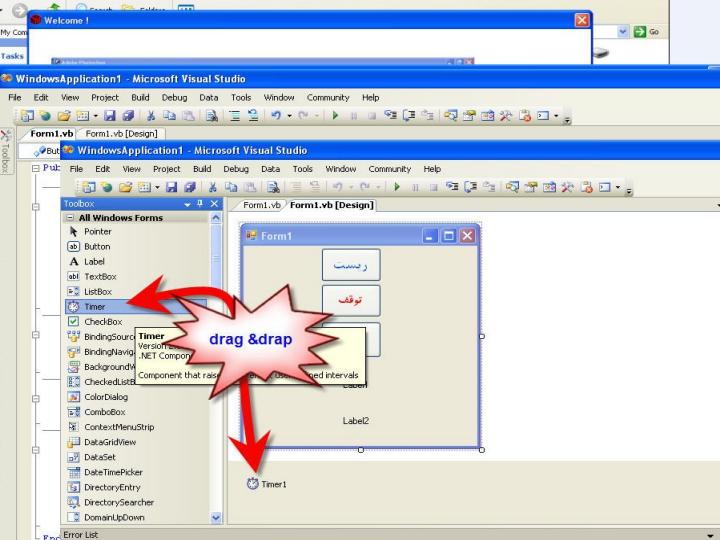Viewport: 720px width, 540px height.
Task: Open Community menu in back Visual Studio window
Action: point(328,97)
